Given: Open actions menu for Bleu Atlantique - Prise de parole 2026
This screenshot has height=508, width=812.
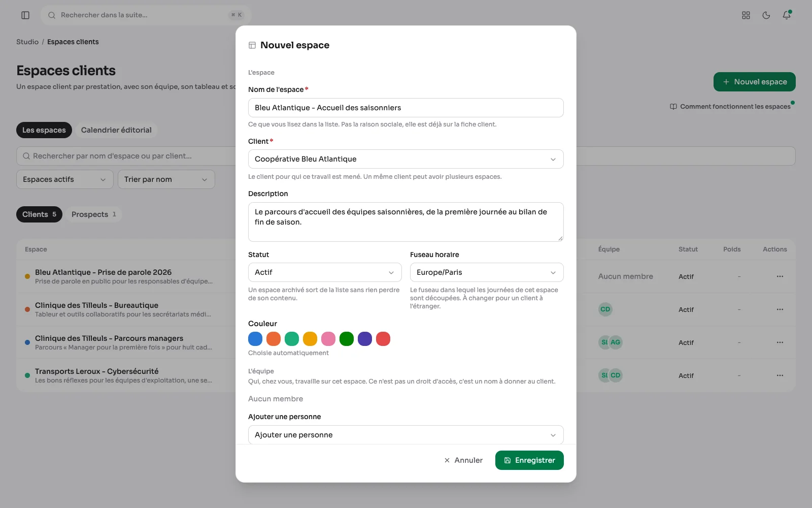Looking at the screenshot, I should [780, 276].
